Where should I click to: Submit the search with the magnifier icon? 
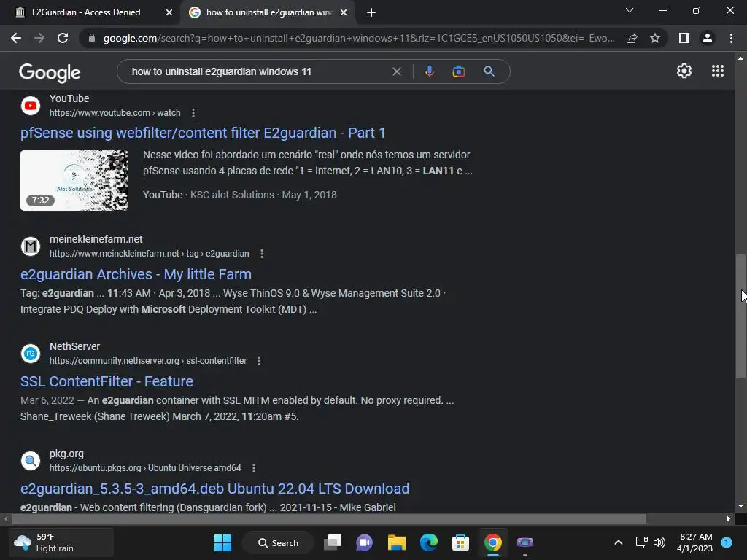click(x=489, y=71)
